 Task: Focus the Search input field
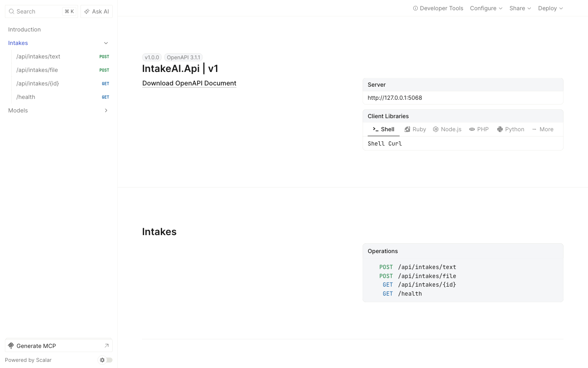41,11
